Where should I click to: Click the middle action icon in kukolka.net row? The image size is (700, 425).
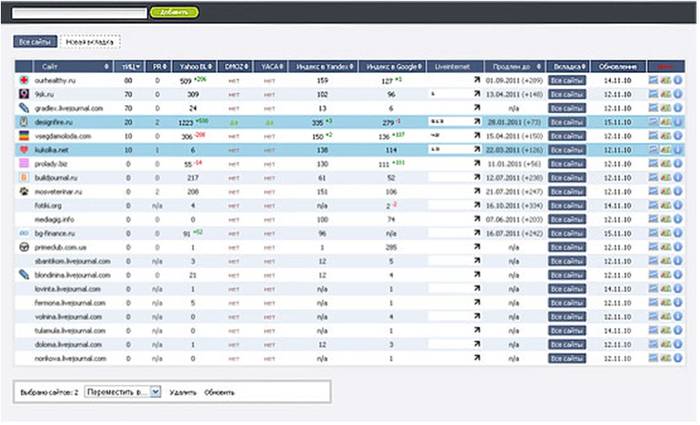665,148
